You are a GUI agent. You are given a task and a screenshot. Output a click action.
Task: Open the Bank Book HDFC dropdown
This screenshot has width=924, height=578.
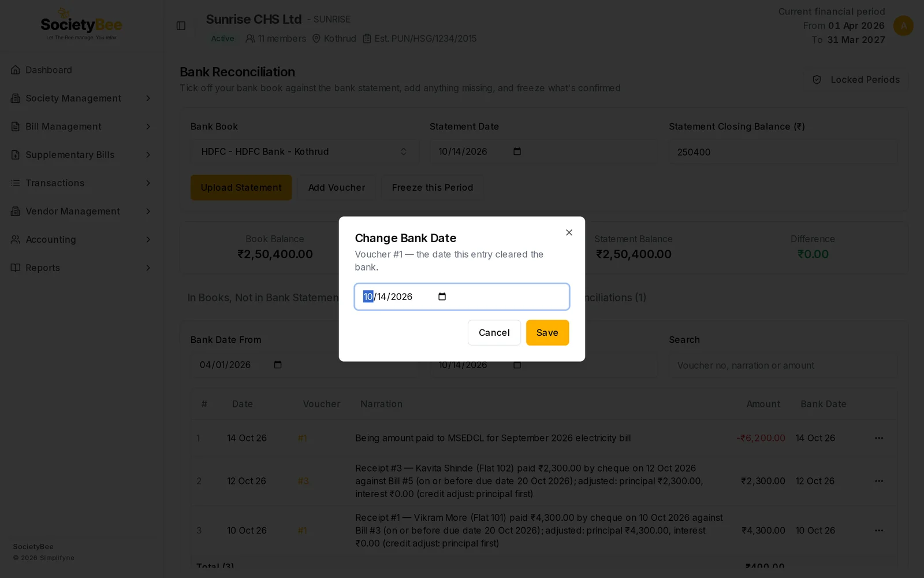coord(304,151)
